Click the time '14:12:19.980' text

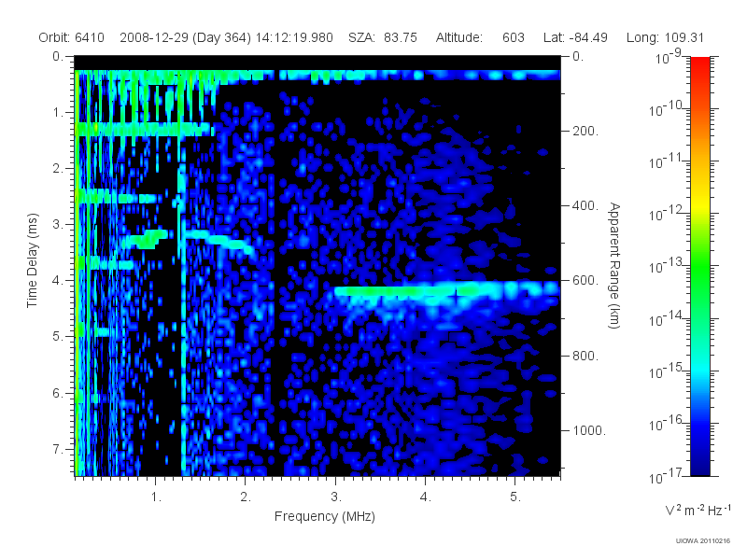click(294, 37)
